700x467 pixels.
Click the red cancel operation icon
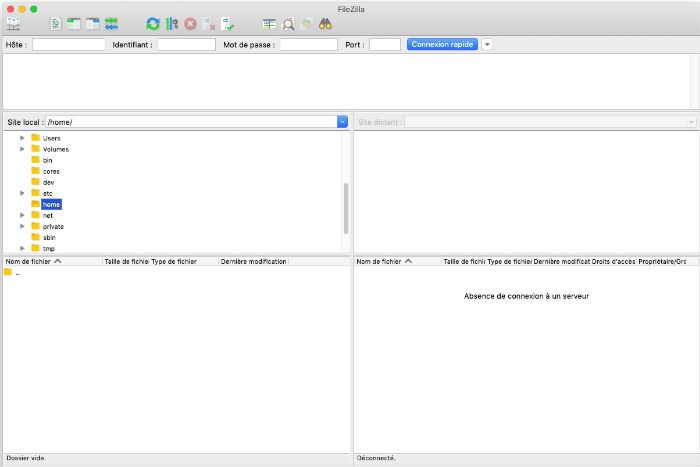190,24
